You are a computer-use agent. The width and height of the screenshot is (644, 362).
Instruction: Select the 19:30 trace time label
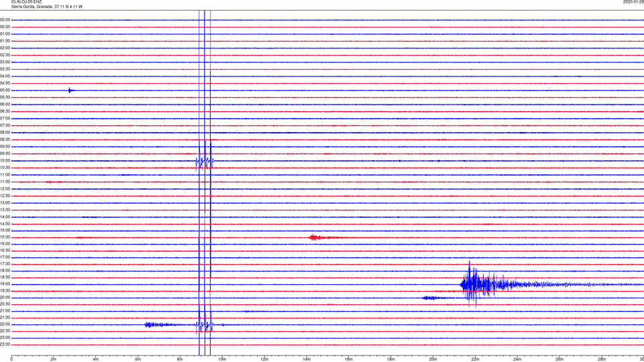[x=5, y=291]
